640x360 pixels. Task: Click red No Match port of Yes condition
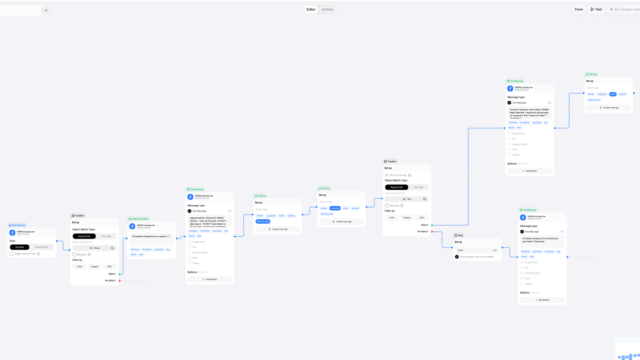pyautogui.click(x=432, y=232)
